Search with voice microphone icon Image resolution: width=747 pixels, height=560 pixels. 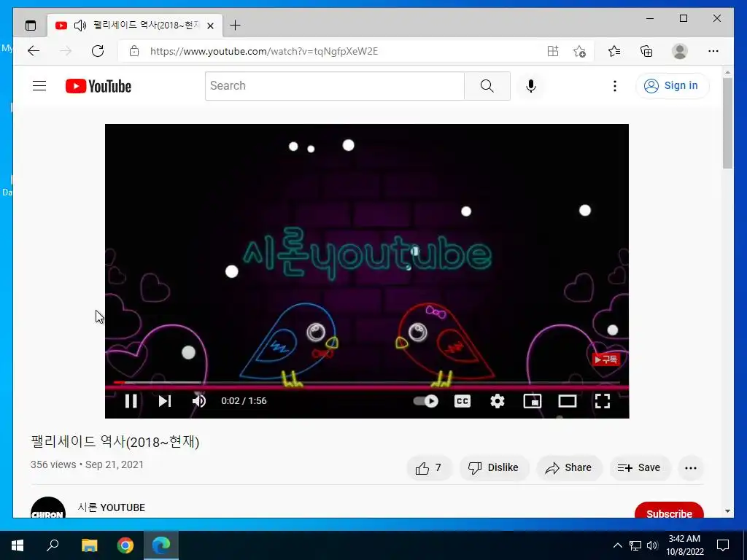point(531,86)
